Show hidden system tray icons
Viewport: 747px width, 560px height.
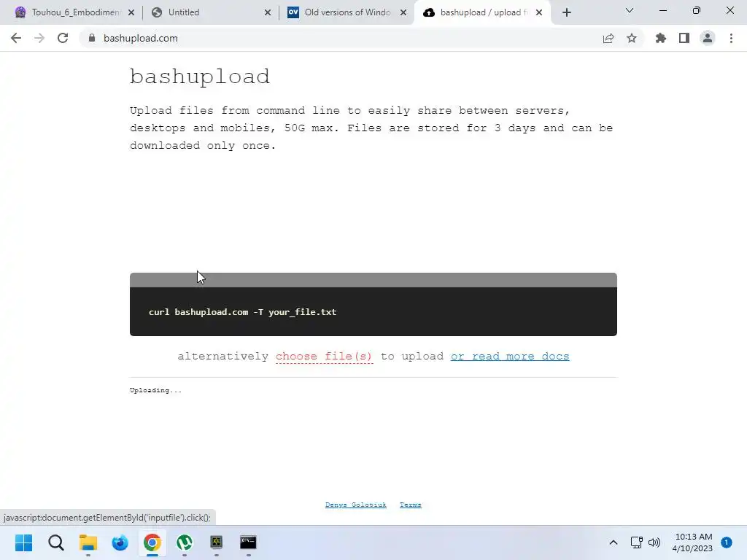(614, 542)
